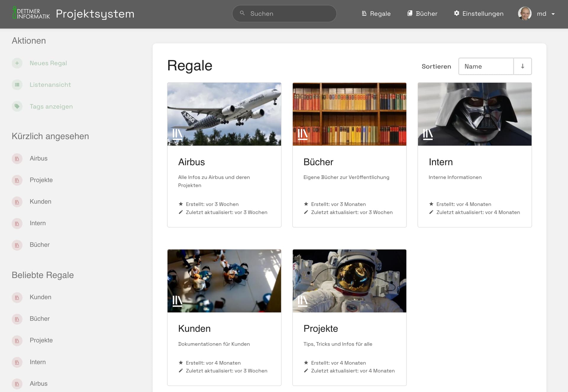568x392 pixels.
Task: Focus the Suchen search field
Action: pyautogui.click(x=284, y=14)
